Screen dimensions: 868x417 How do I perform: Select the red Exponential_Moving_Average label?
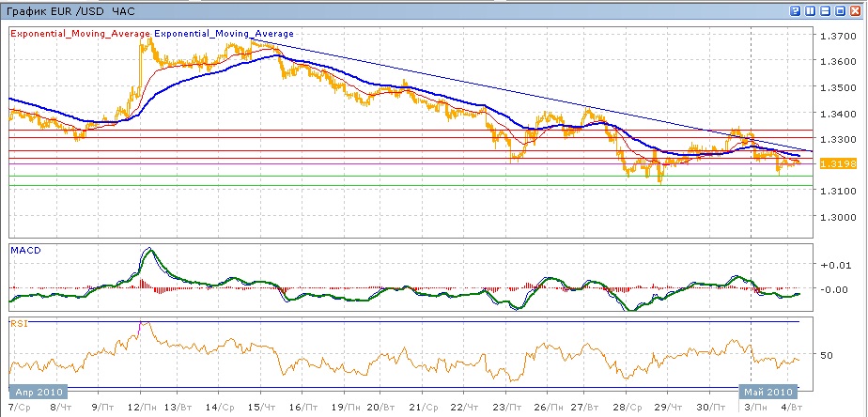[x=80, y=33]
